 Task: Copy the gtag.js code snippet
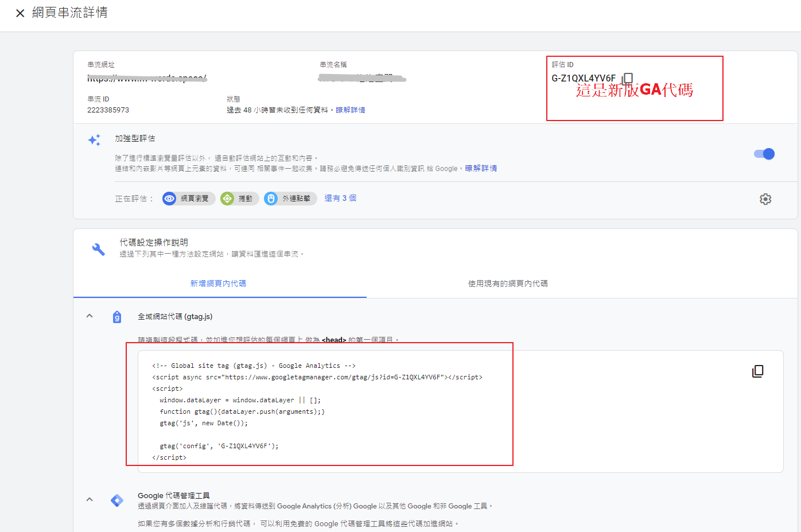(758, 371)
